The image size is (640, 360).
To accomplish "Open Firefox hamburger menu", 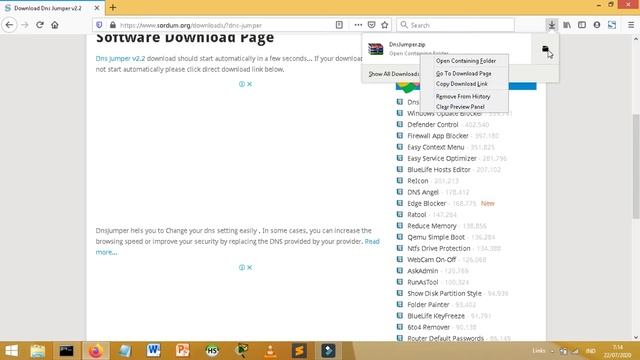I will click(631, 25).
